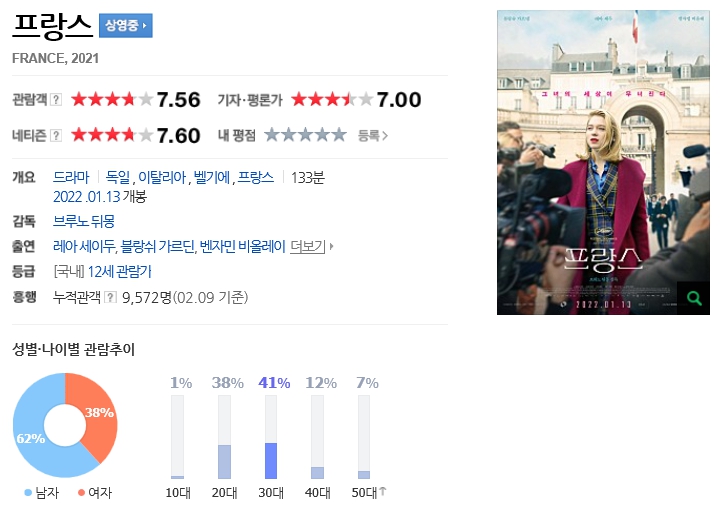
Task: Click the 기자·평론가 star rating icons
Action: 332,99
